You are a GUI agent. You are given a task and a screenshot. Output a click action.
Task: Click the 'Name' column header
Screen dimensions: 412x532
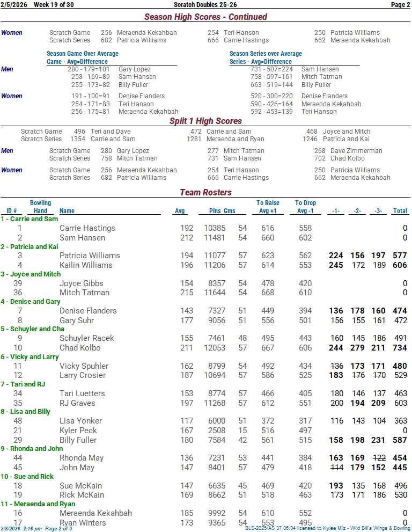pyautogui.click(x=67, y=211)
